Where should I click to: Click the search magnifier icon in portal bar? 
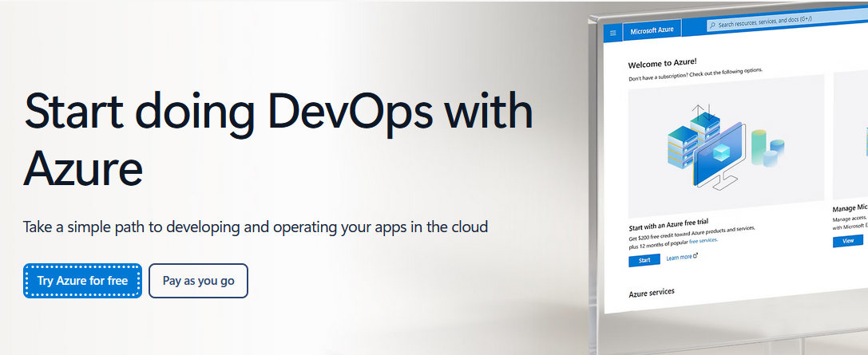click(x=712, y=26)
